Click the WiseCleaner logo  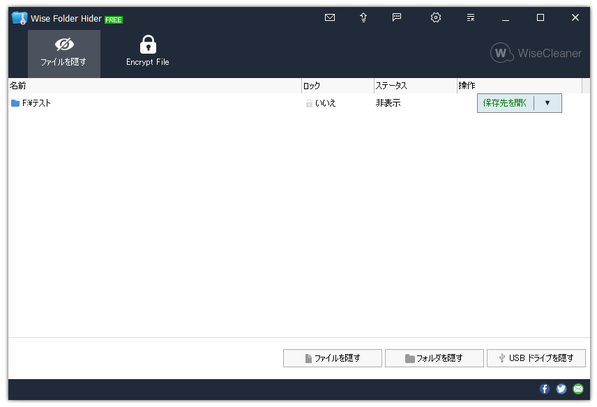(x=536, y=53)
